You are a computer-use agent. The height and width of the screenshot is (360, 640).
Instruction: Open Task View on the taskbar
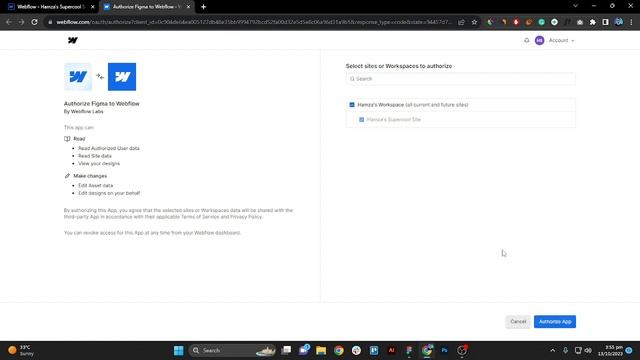click(x=287, y=350)
